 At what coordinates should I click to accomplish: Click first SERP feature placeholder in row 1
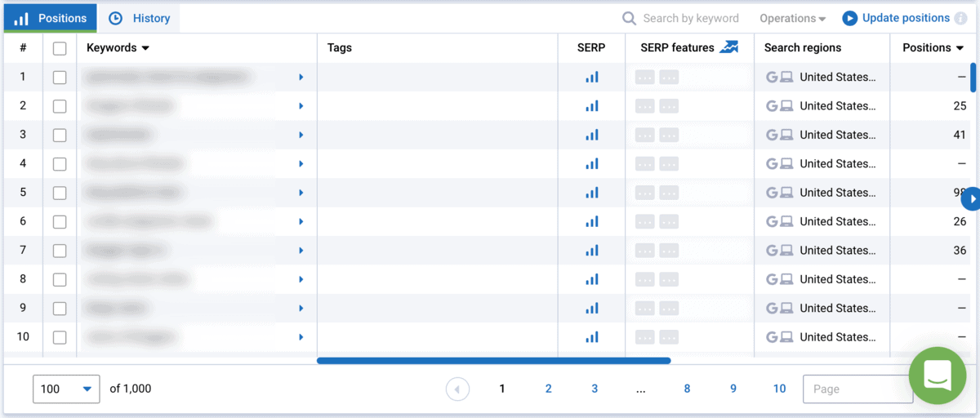645,78
